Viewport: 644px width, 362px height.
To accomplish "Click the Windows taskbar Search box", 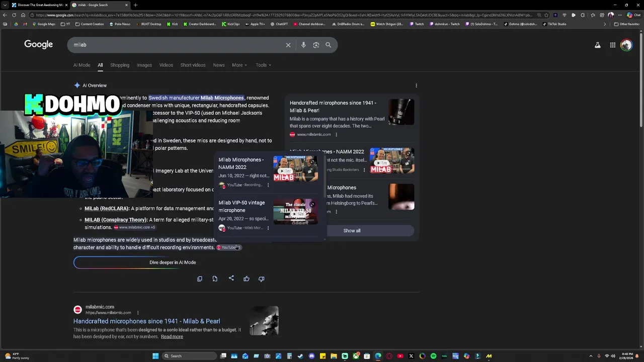I will 189,356.
